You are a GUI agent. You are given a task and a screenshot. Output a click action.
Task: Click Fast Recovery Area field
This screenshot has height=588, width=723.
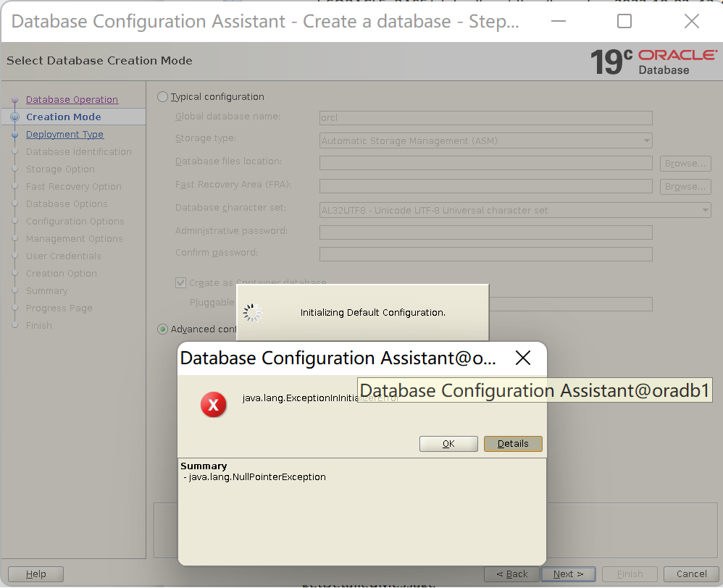(485, 186)
